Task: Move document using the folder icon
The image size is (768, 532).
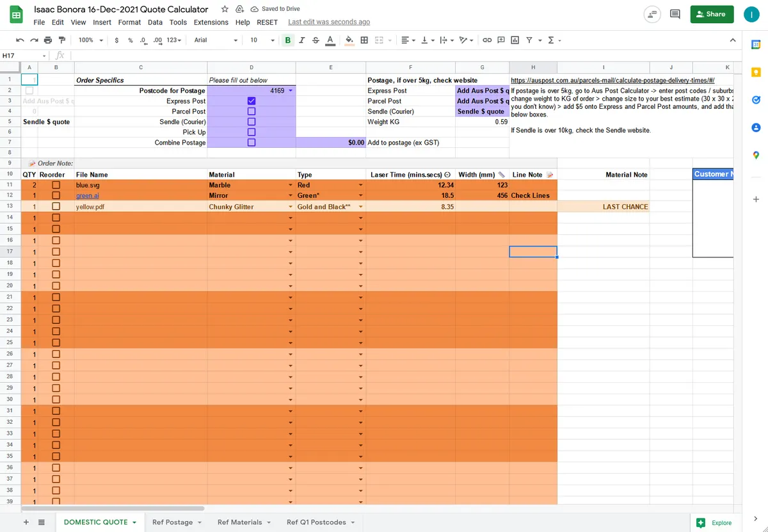Action: tap(239, 9)
